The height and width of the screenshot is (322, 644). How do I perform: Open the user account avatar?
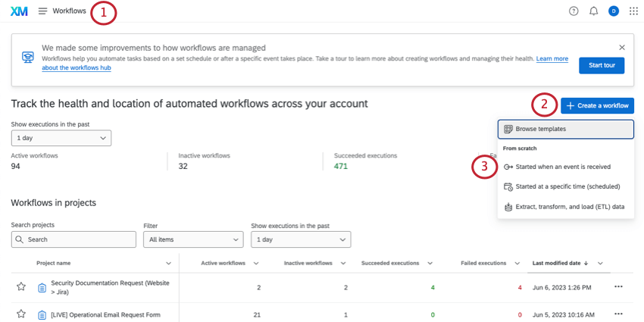pos(613,11)
